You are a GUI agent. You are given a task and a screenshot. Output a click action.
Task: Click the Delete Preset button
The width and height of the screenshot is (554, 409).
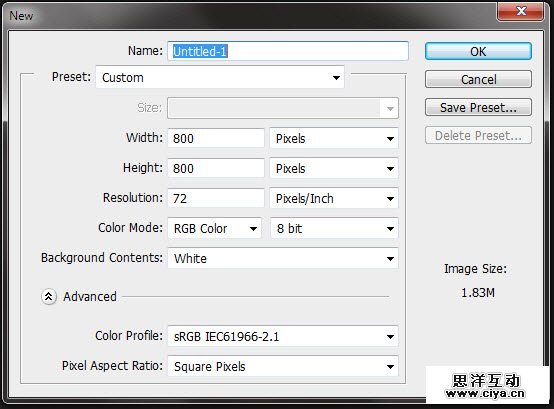(478, 136)
